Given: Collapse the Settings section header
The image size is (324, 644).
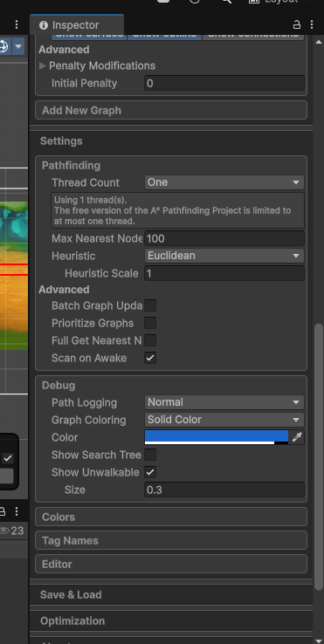Looking at the screenshot, I should (171, 140).
